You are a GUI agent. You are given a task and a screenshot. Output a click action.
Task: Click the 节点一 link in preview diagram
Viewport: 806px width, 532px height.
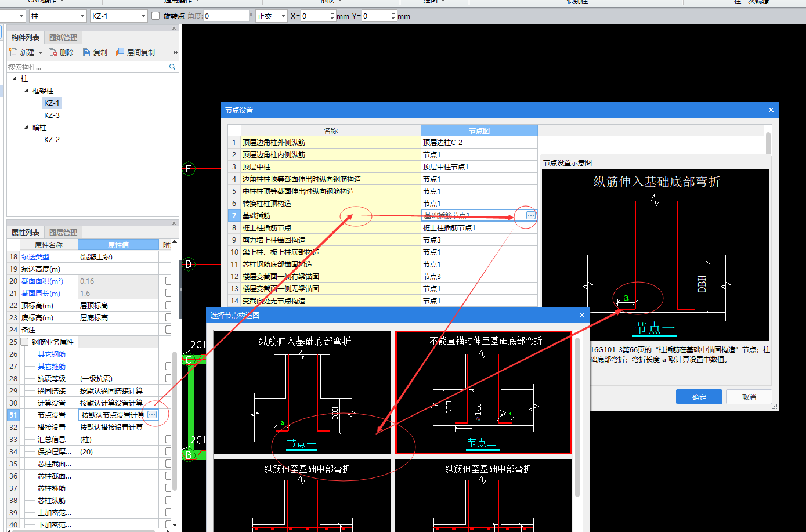point(655,328)
